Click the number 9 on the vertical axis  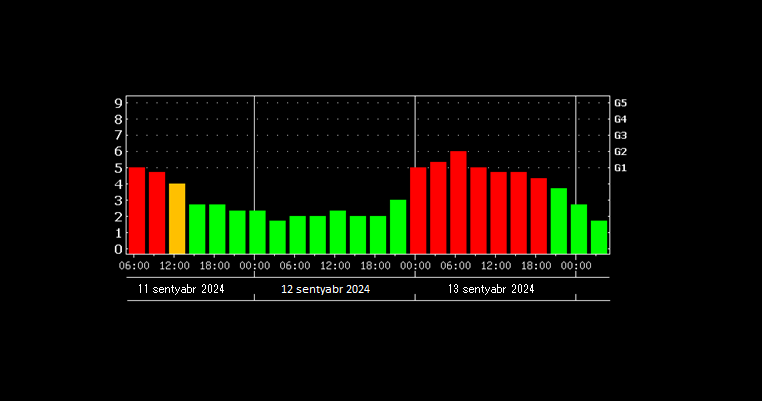tap(118, 103)
